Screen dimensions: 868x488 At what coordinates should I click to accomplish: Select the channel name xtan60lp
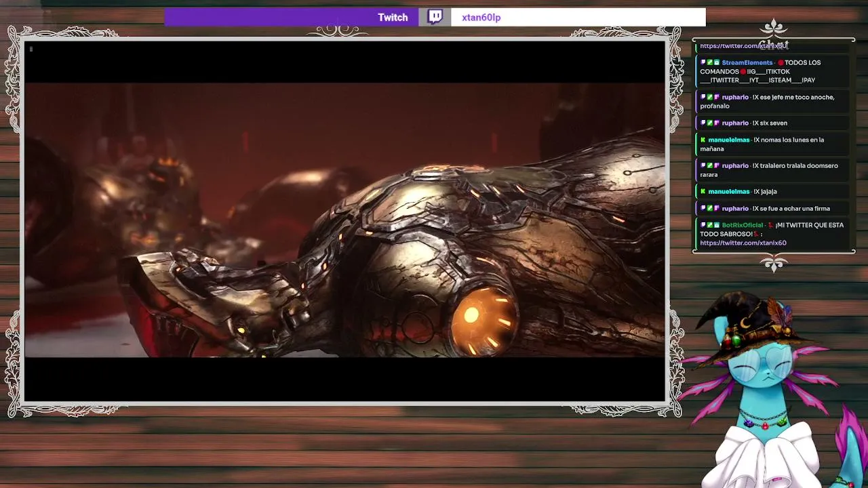[x=481, y=18]
